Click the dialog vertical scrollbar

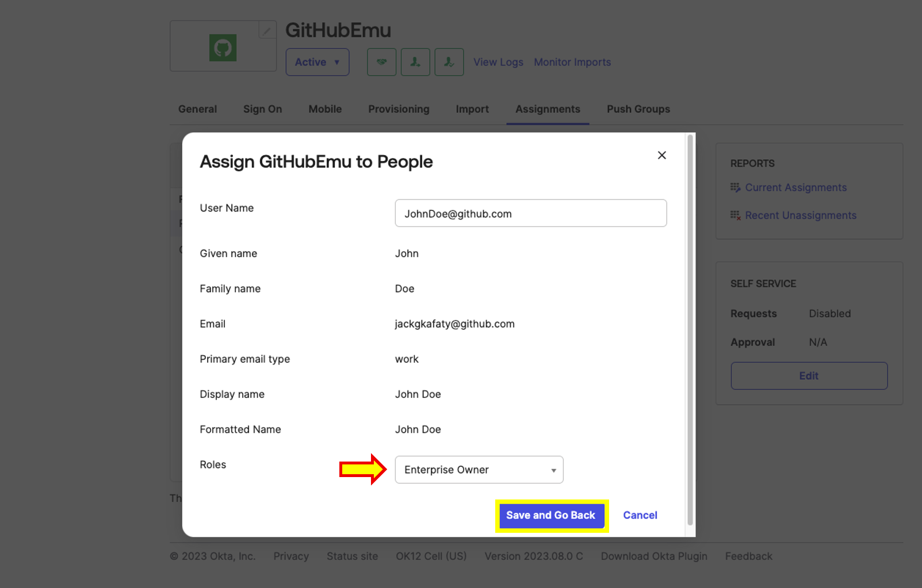coord(690,330)
